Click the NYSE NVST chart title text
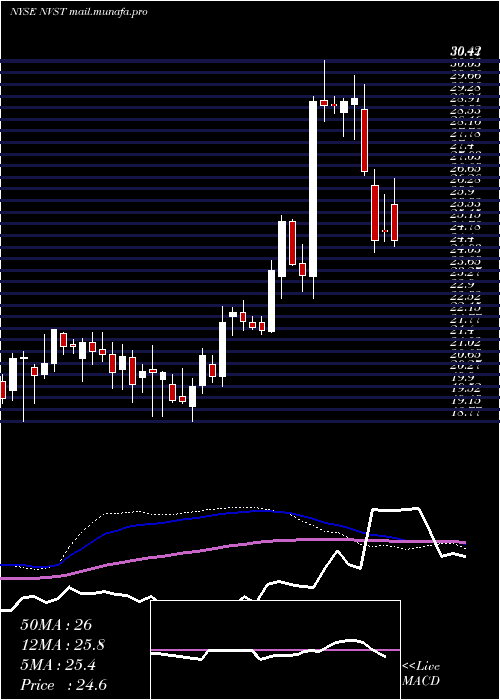 point(78,12)
